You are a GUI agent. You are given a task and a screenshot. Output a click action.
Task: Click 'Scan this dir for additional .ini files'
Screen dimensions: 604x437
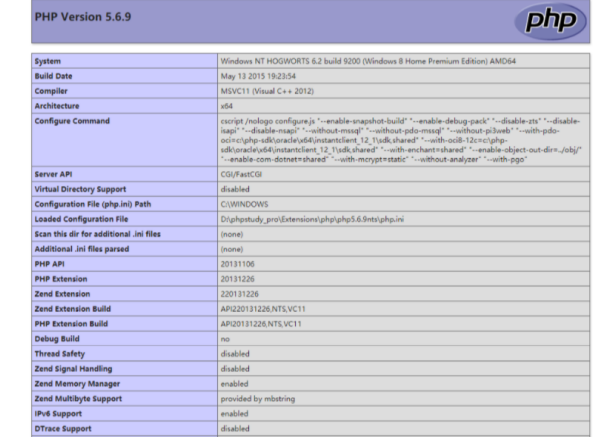[97, 234]
